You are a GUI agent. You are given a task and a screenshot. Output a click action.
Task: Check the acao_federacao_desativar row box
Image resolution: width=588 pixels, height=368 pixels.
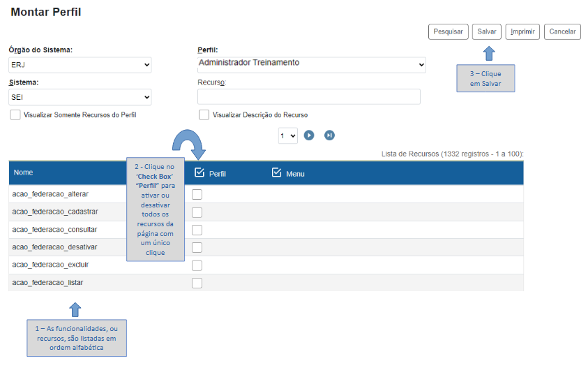[197, 247]
